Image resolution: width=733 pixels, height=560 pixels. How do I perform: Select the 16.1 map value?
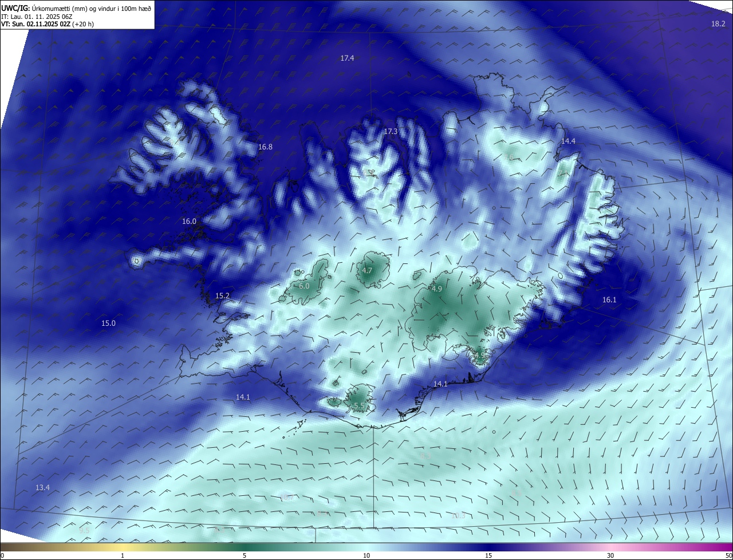[x=609, y=300]
